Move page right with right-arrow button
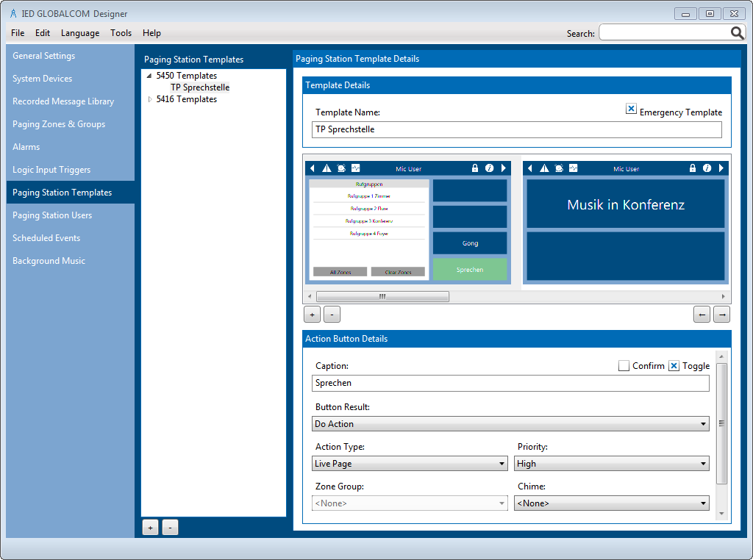 pyautogui.click(x=721, y=315)
